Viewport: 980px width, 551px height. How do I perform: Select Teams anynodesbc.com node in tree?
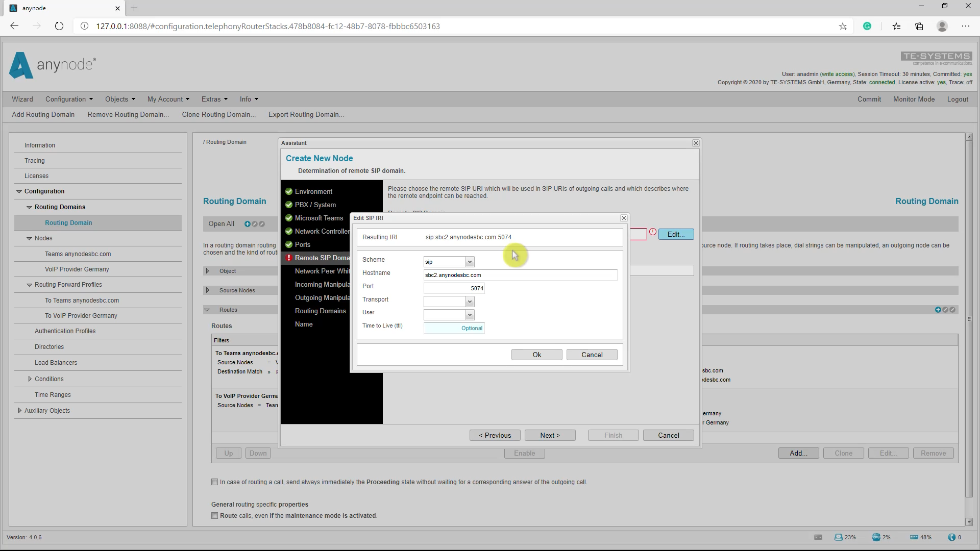click(78, 254)
